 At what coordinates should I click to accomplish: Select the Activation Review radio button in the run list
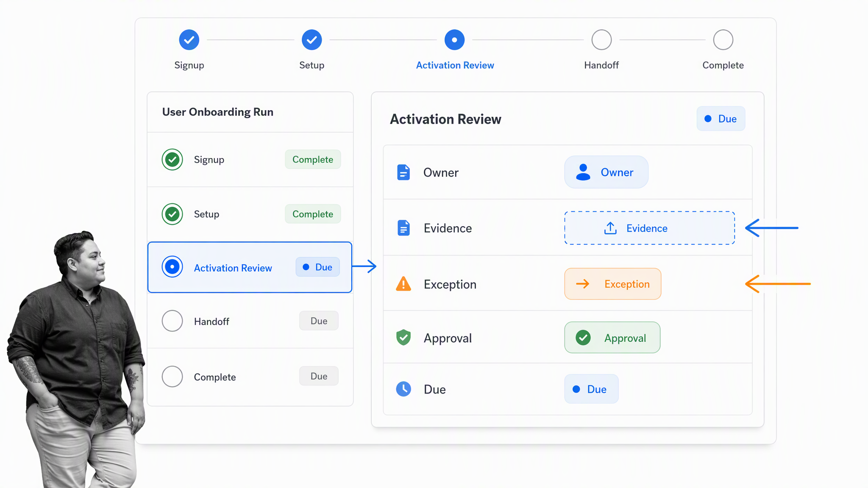point(172,267)
